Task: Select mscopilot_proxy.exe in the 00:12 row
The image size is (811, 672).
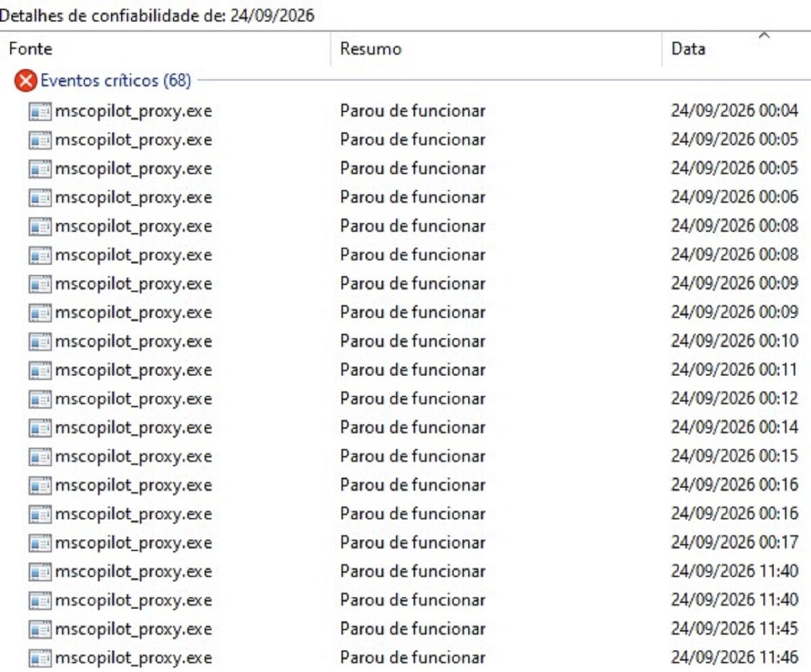Action: point(133,398)
